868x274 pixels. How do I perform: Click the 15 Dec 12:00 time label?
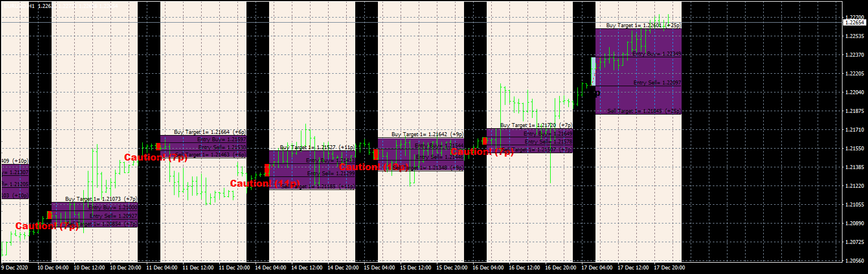415,267
